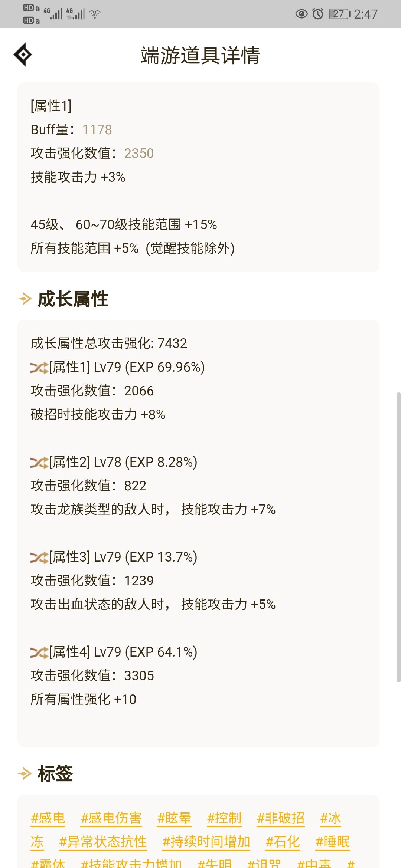Screen dimensions: 401x868
Task: Tap the eye comfort icon in status bar
Action: coord(301,14)
